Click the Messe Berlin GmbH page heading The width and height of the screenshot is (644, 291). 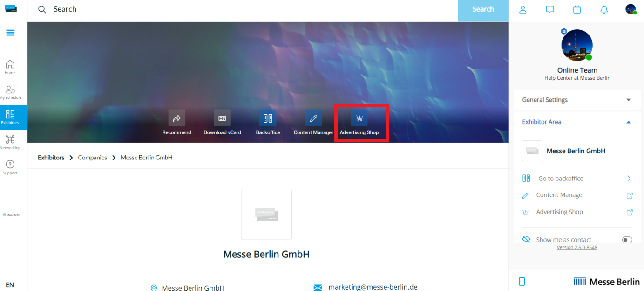point(266,254)
